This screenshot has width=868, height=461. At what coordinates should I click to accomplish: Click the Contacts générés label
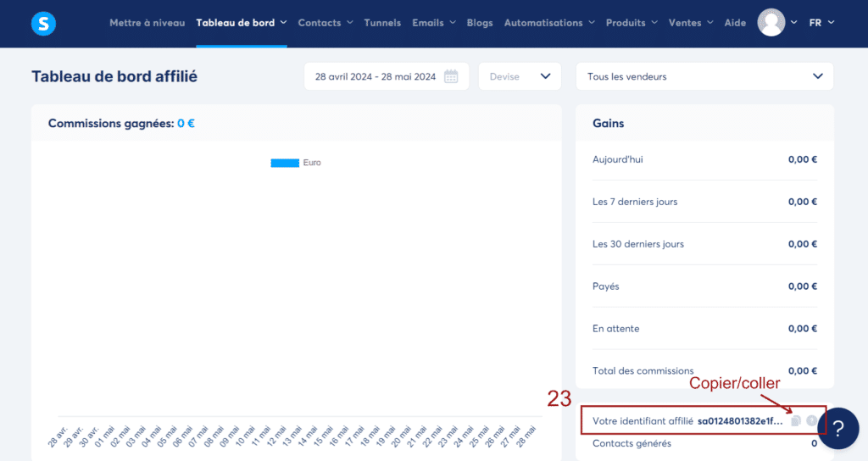pos(632,443)
